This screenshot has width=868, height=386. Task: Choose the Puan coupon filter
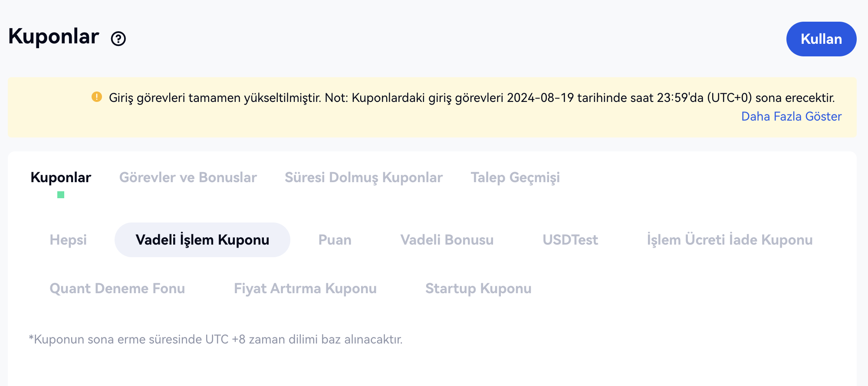pyautogui.click(x=335, y=240)
